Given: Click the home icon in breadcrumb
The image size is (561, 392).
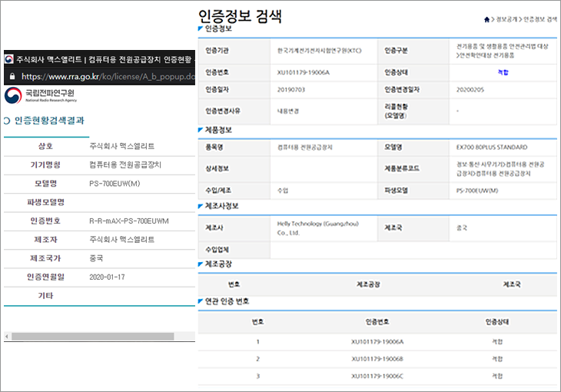Looking at the screenshot, I should pyautogui.click(x=486, y=19).
